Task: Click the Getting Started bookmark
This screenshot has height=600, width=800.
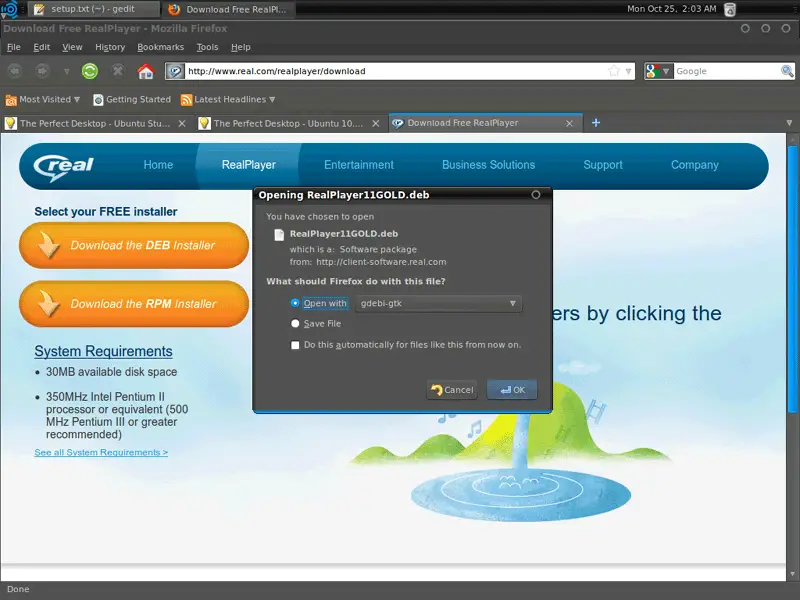Action: tap(132, 99)
